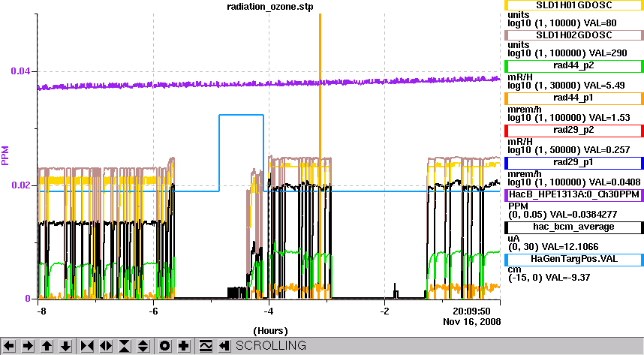Click the -6 hours x-axis label
The height and width of the screenshot is (355, 644).
coord(153,311)
